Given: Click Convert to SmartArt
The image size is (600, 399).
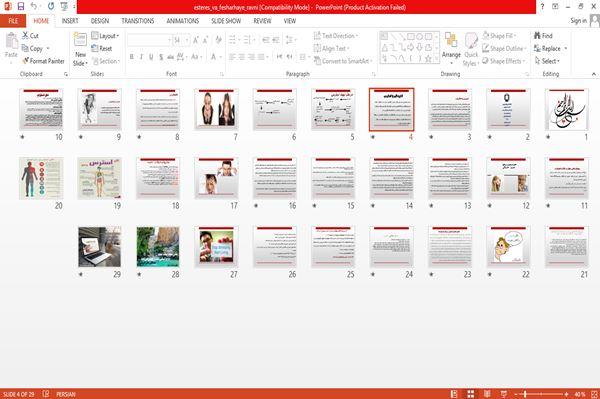Looking at the screenshot, I should 343,61.
